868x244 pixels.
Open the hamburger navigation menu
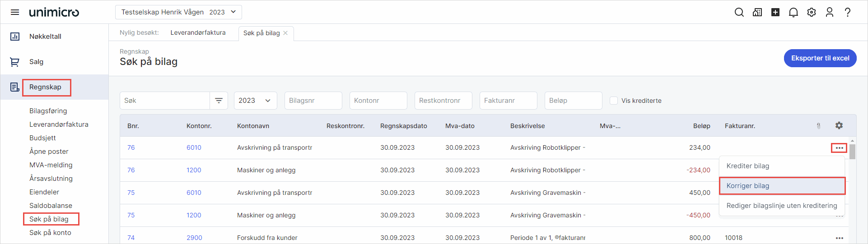tap(15, 12)
